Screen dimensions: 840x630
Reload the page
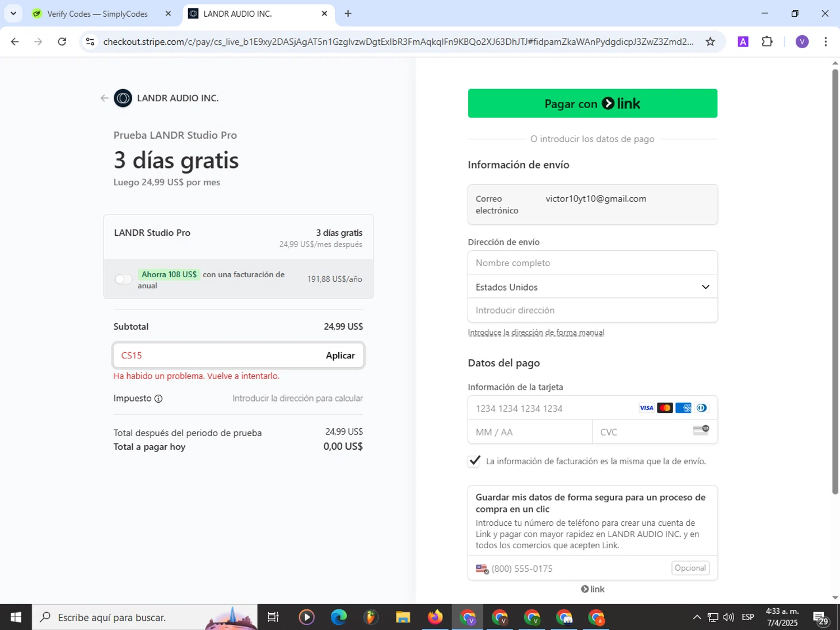pos(62,41)
